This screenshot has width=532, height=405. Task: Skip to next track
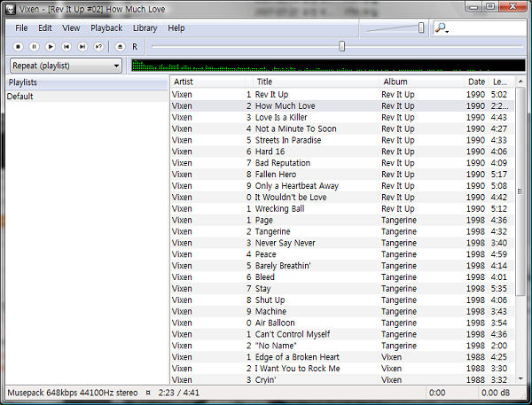[82, 46]
